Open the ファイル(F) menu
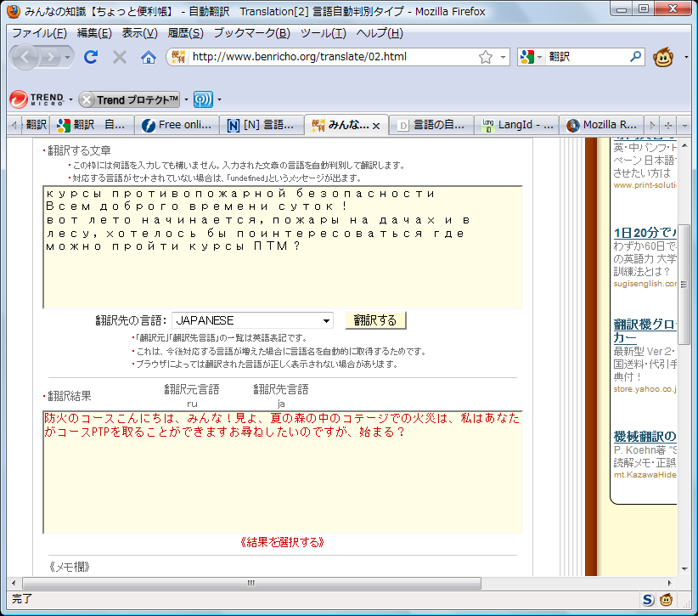This screenshot has height=616, width=698. [39, 33]
